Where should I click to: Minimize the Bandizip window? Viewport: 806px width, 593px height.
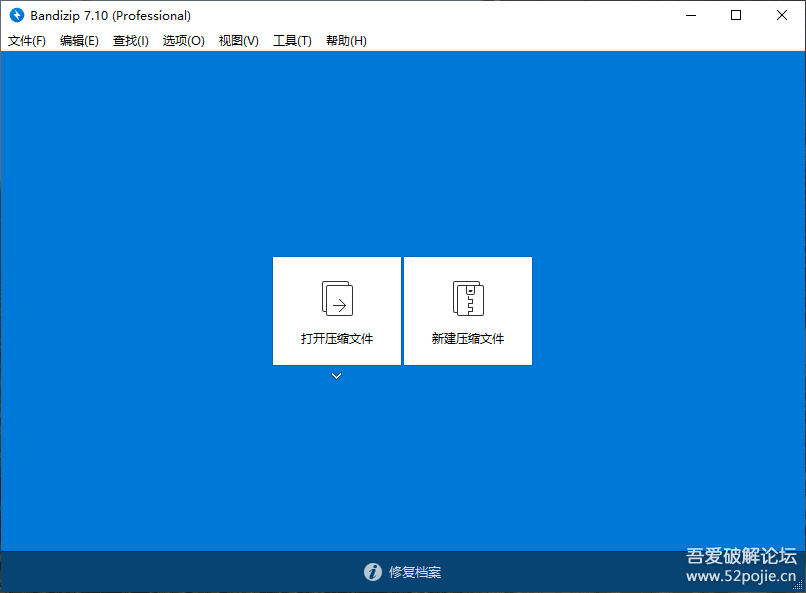tap(690, 15)
